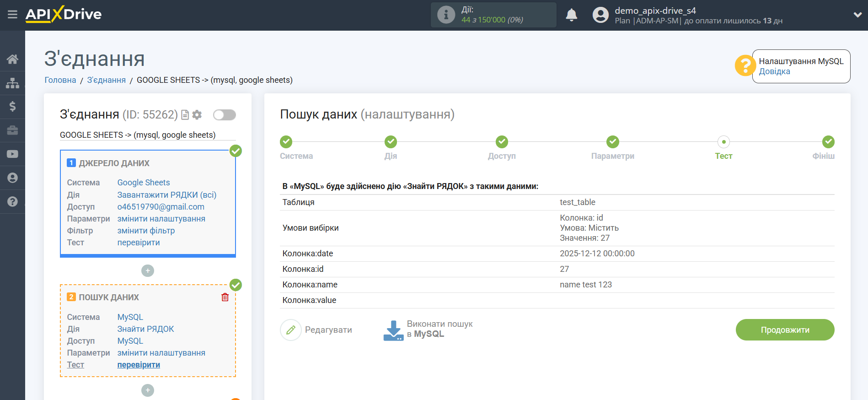Click Виконати пошук в MySQL download icon
This screenshot has width=868, height=400.
pos(393,330)
